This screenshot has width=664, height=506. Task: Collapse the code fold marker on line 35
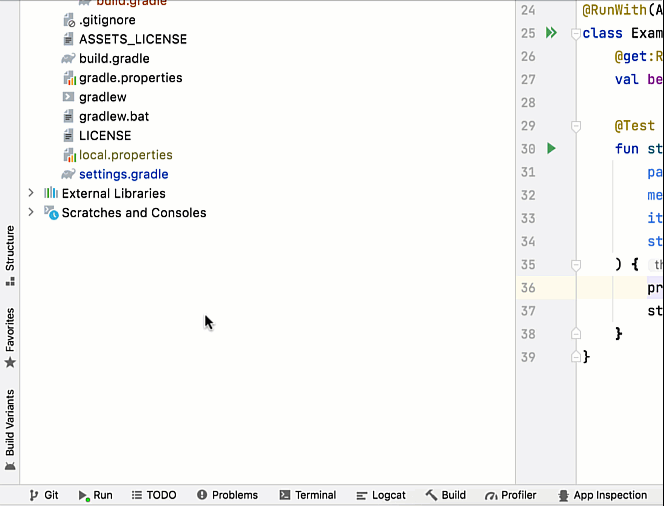pos(576,265)
